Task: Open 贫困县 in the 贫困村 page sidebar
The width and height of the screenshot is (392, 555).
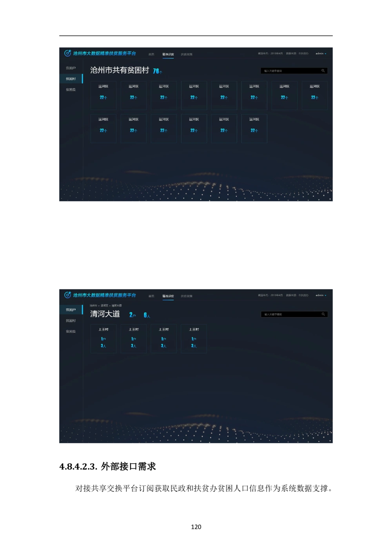Action: pos(71,90)
